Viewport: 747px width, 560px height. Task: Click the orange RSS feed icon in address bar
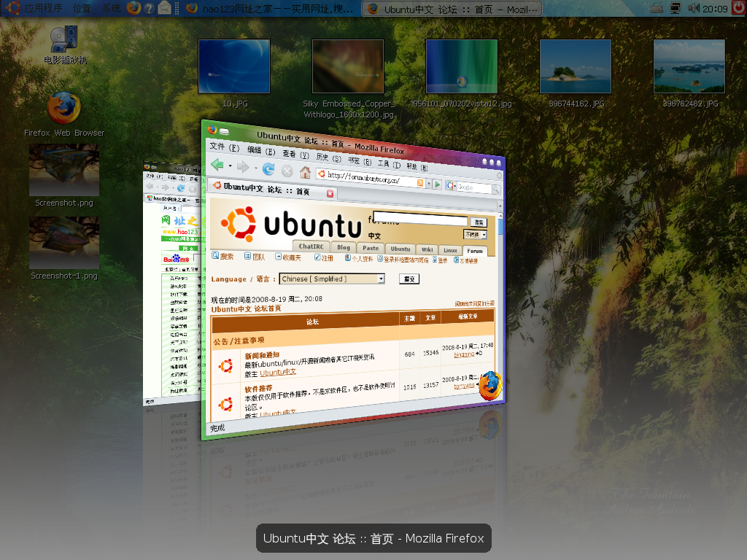point(420,183)
